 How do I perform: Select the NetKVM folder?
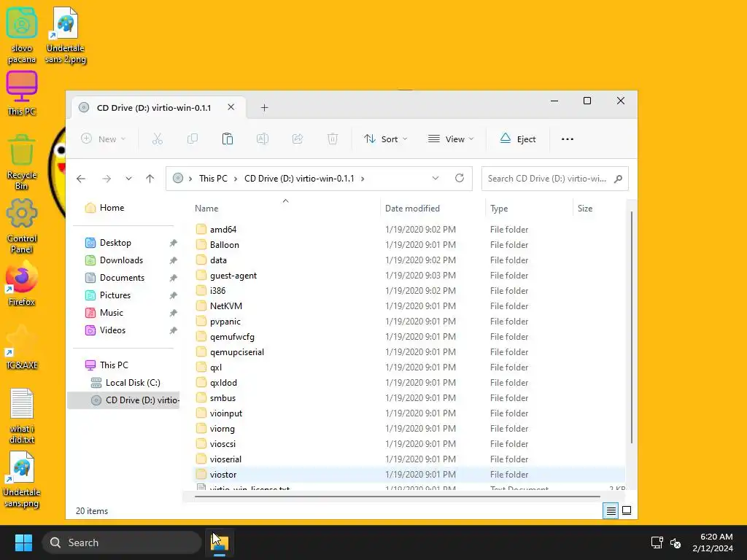[226, 306]
